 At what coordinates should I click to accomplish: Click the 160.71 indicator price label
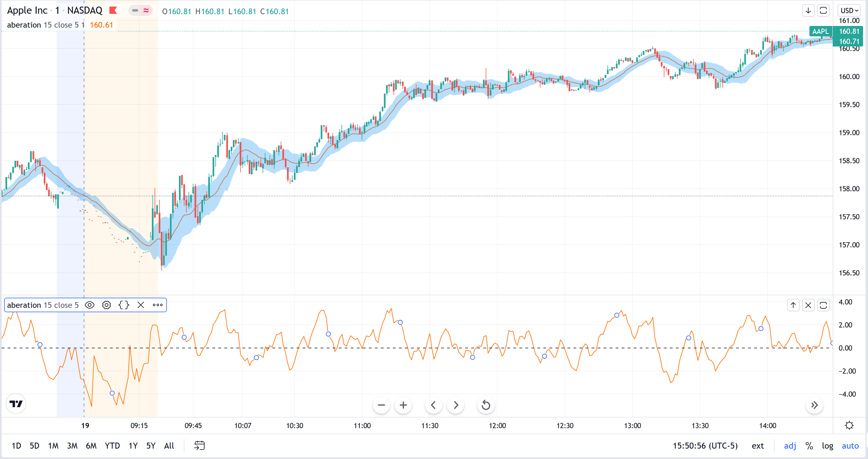[849, 41]
